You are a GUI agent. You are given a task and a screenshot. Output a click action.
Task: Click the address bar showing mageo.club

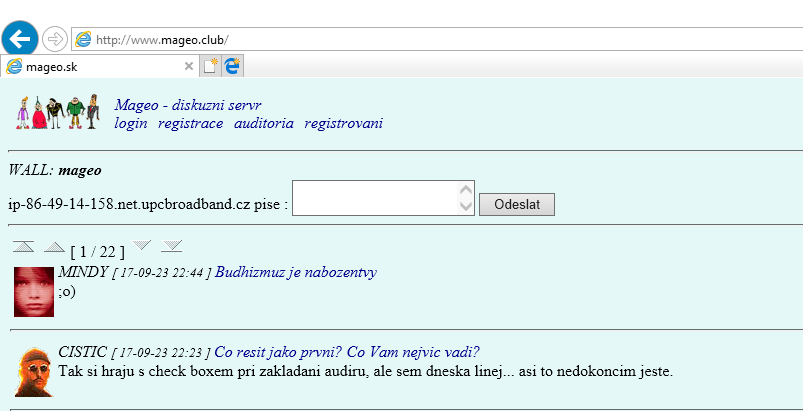tap(437, 39)
